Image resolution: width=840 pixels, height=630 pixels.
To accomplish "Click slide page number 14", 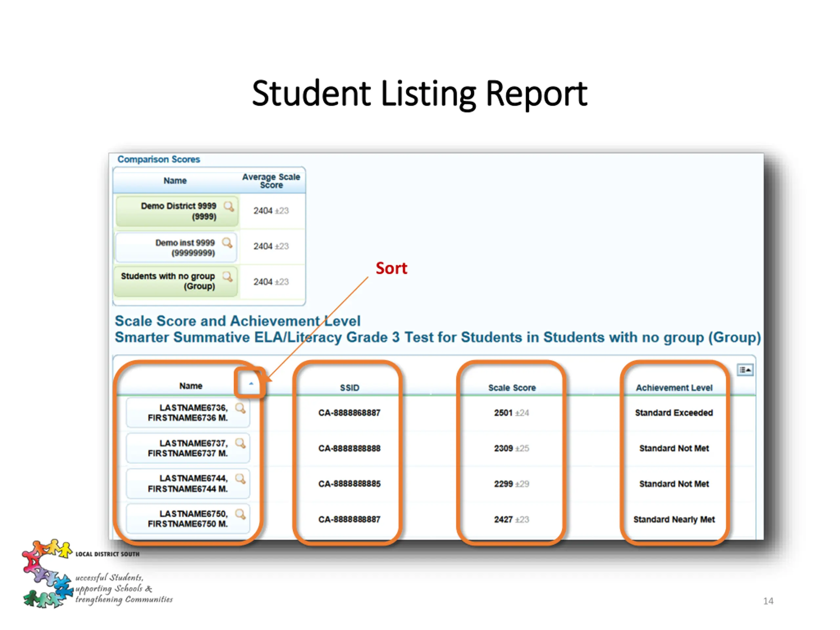I will (x=768, y=601).
